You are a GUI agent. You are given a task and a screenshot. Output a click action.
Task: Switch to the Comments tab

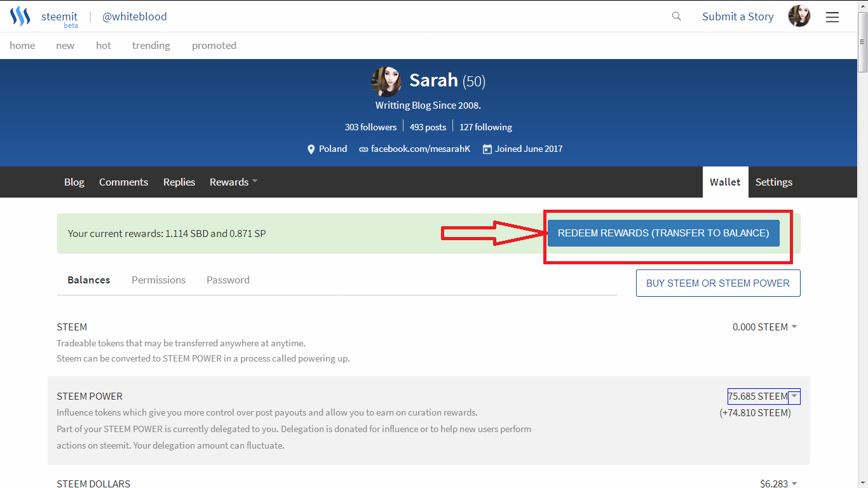[x=123, y=182]
